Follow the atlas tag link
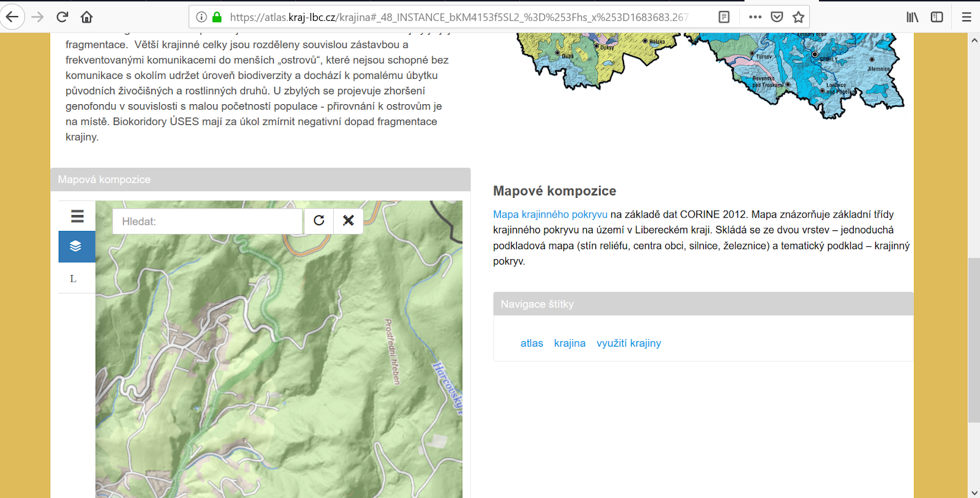Viewport: 980px width, 498px height. pyautogui.click(x=532, y=343)
